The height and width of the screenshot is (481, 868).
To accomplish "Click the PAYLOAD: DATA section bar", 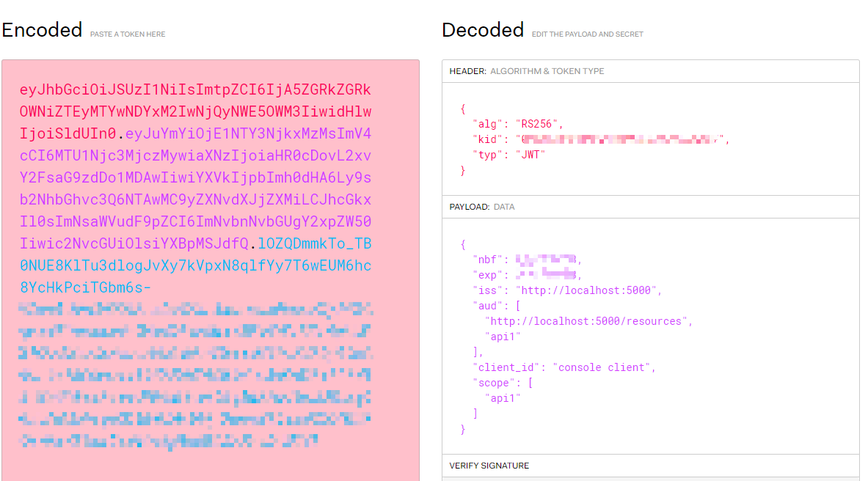I will [652, 207].
